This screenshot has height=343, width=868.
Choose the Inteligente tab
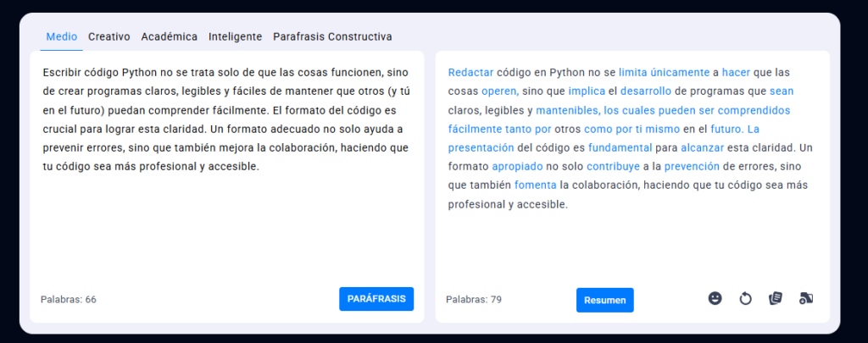pyautogui.click(x=235, y=36)
